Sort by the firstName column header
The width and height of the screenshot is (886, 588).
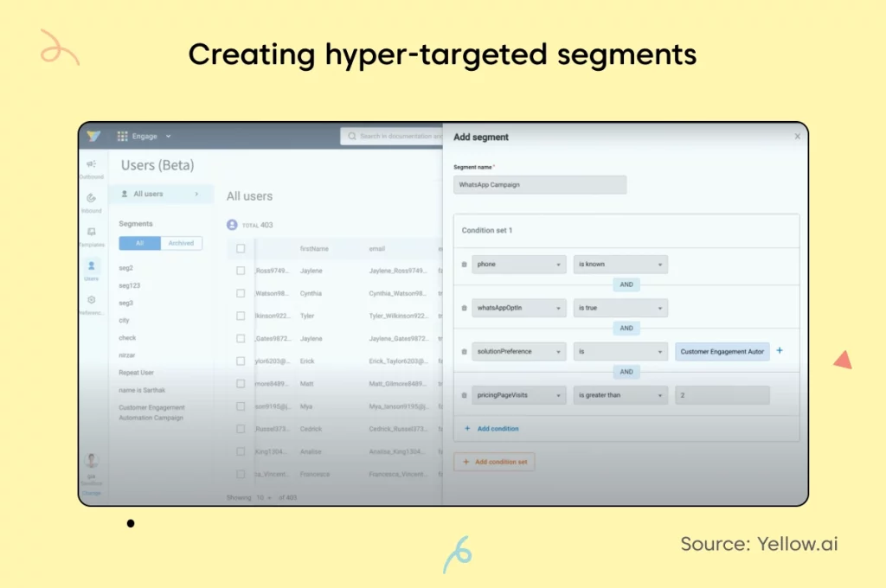pyautogui.click(x=314, y=248)
